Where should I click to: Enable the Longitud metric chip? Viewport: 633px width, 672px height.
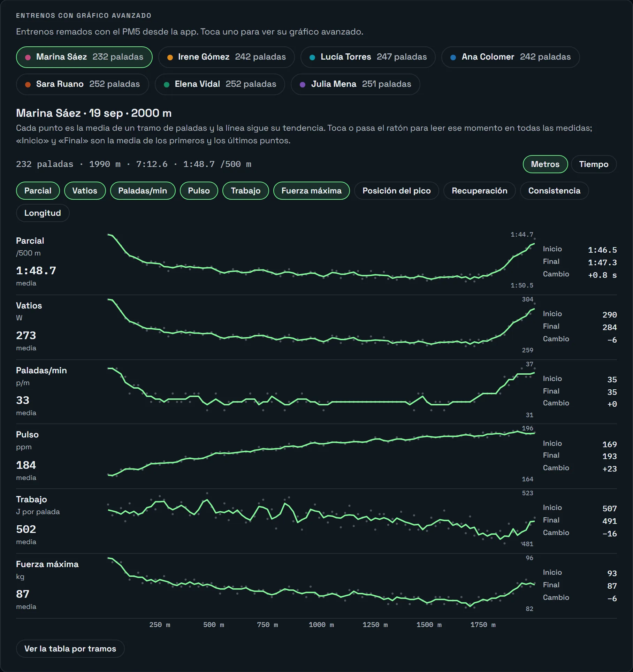point(43,213)
